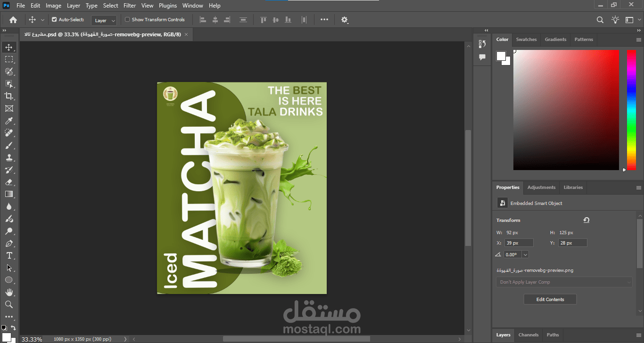Select the Path Selection tool
Screen dimensions: 644x343
click(x=8, y=268)
